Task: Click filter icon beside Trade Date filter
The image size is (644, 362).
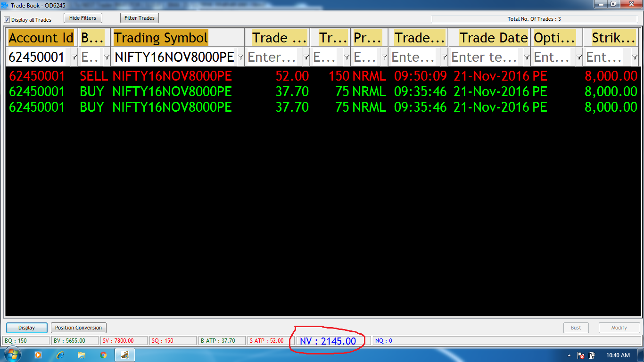Action: (526, 57)
